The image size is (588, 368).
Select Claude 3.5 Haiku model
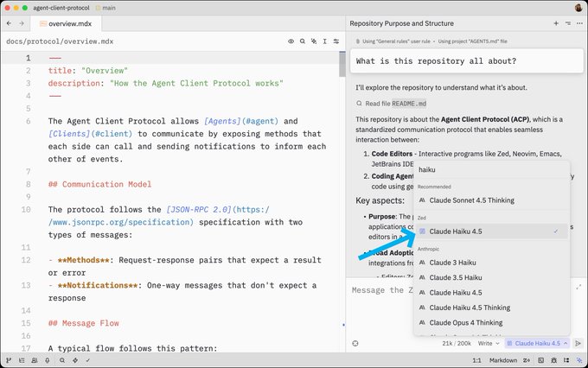(x=492, y=277)
